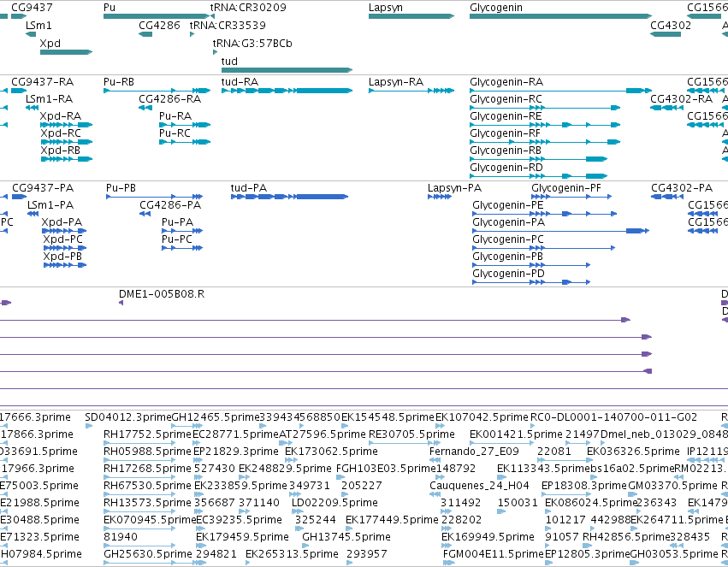Click the Xpd-RB transcript glyph
Viewport: 728px width, 567px height.
(x=67, y=159)
